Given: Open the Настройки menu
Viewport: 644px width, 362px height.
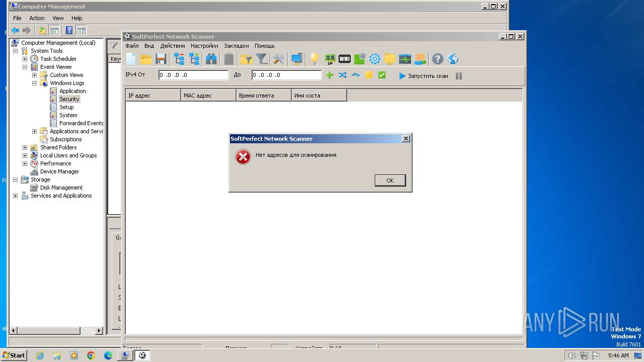Looking at the screenshot, I should tap(204, 46).
